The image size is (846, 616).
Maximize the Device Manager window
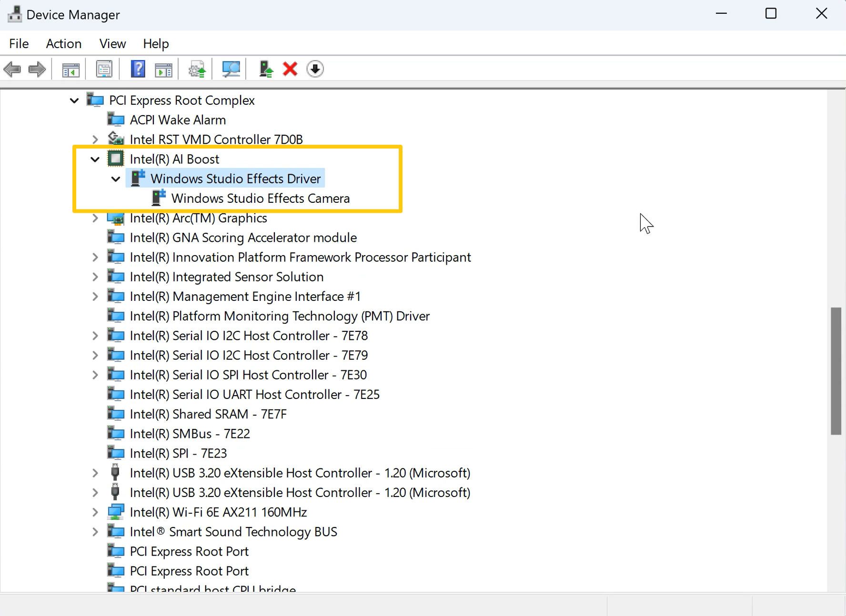click(771, 14)
